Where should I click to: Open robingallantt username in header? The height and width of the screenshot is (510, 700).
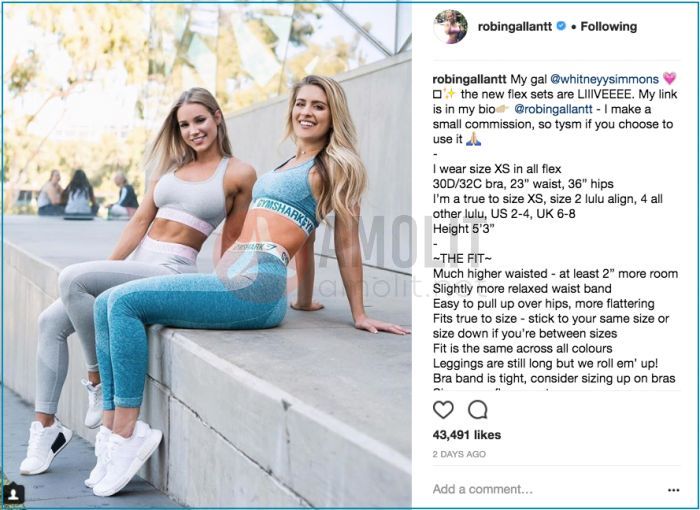(515, 27)
